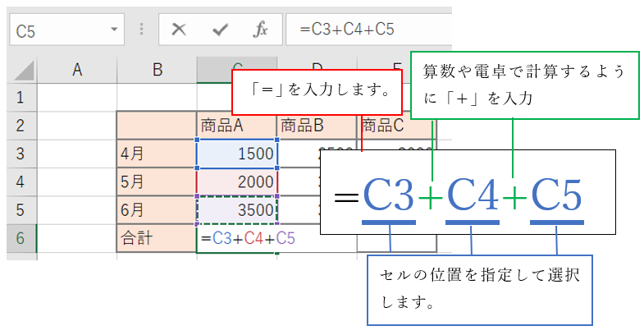Click the 合計 label cell
The image size is (644, 335).
[157, 238]
